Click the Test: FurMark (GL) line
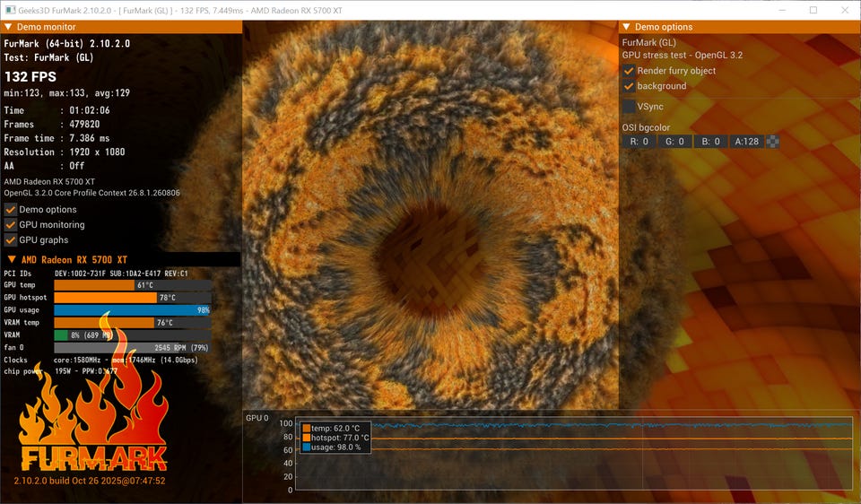This screenshot has height=504, width=861. coord(48,57)
